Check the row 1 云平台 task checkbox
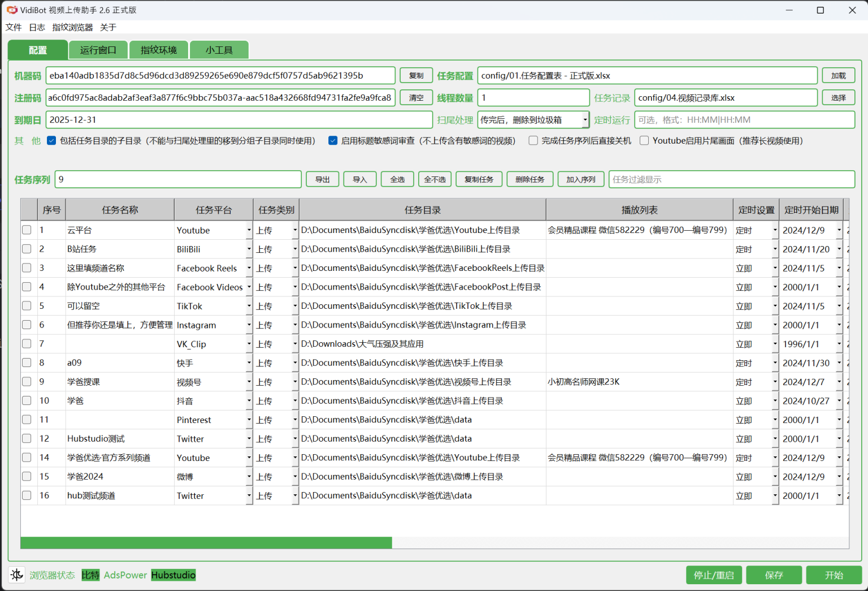 [27, 230]
